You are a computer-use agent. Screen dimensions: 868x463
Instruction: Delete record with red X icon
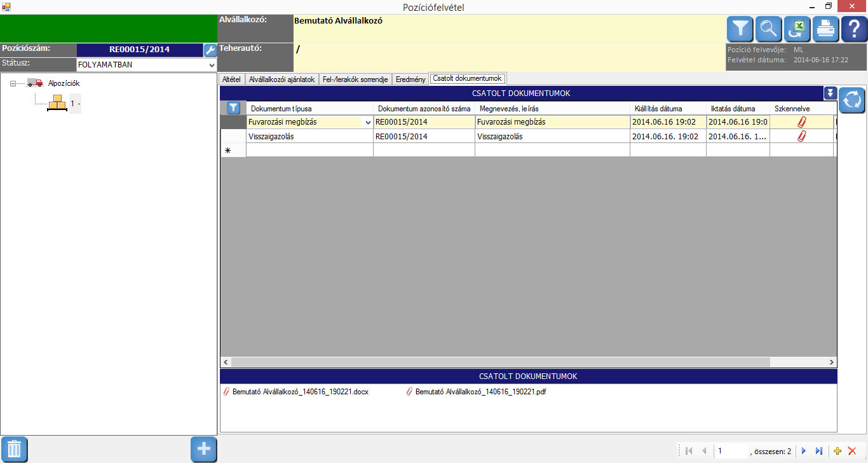tap(852, 451)
